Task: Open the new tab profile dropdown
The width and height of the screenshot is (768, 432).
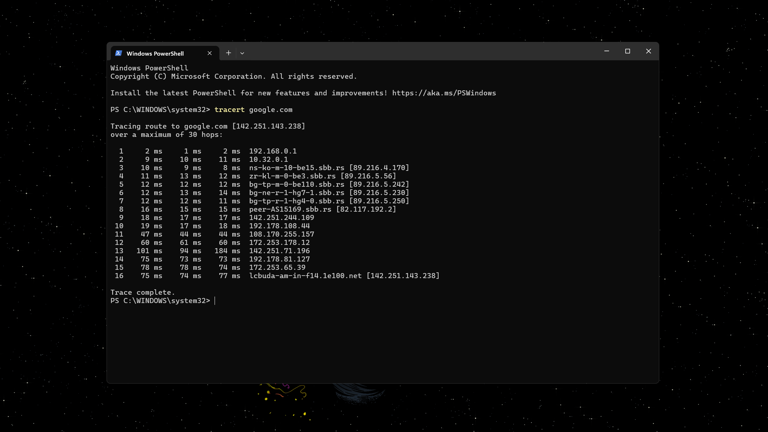Action: pos(242,53)
